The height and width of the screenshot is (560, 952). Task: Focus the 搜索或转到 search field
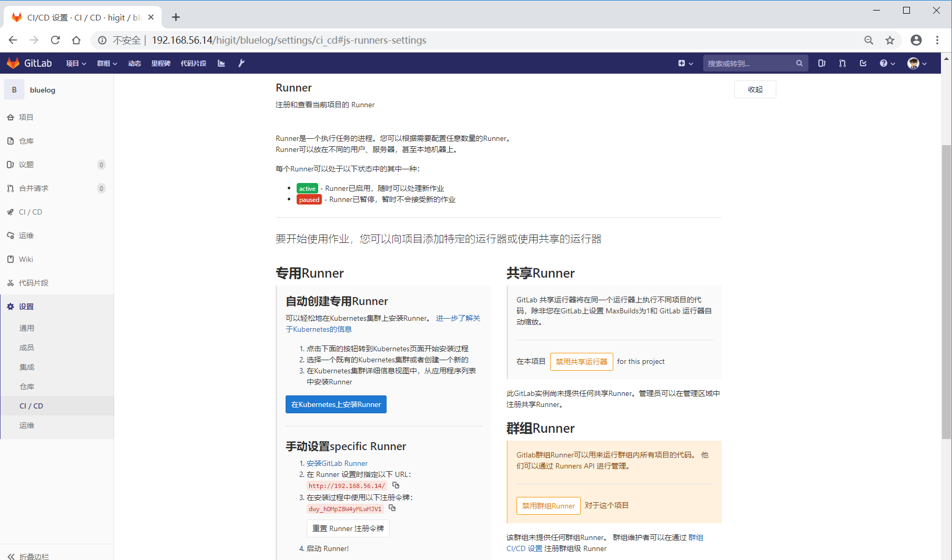(755, 63)
